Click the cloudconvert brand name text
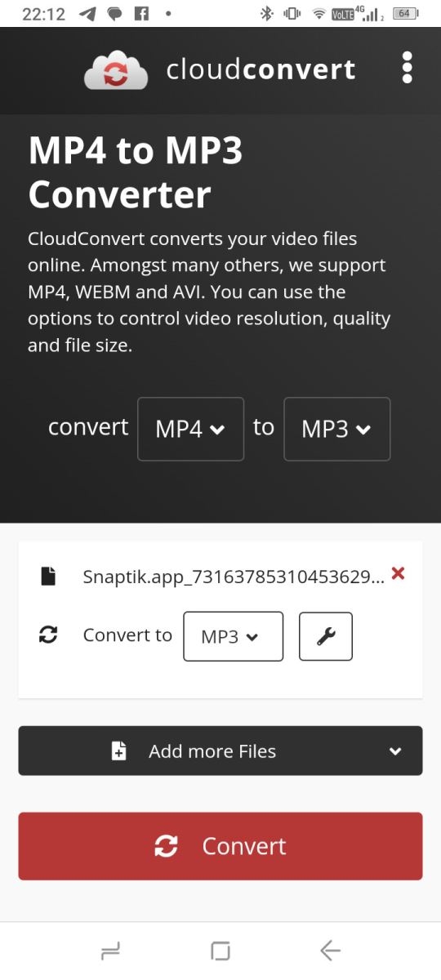Image resolution: width=441 pixels, height=980 pixels. pos(261,69)
